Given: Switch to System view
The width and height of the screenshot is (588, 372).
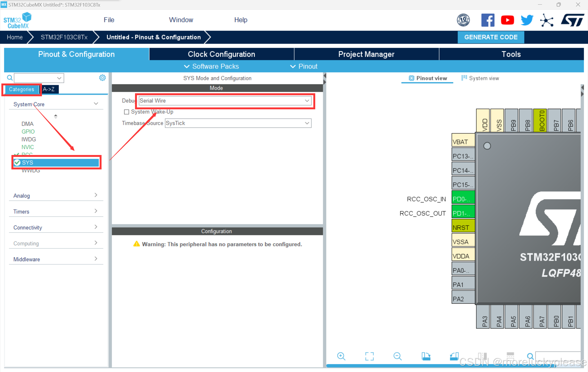Looking at the screenshot, I should point(480,78).
